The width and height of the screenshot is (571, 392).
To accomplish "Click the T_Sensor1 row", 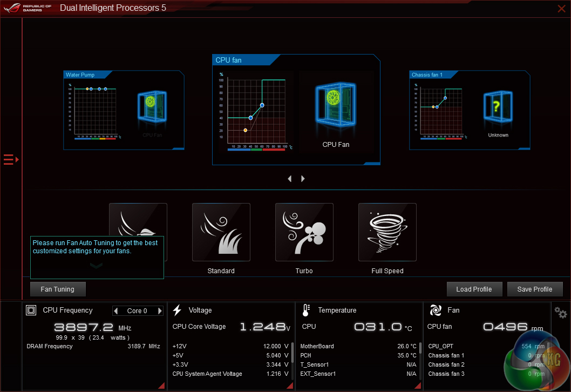I will tap(358, 364).
